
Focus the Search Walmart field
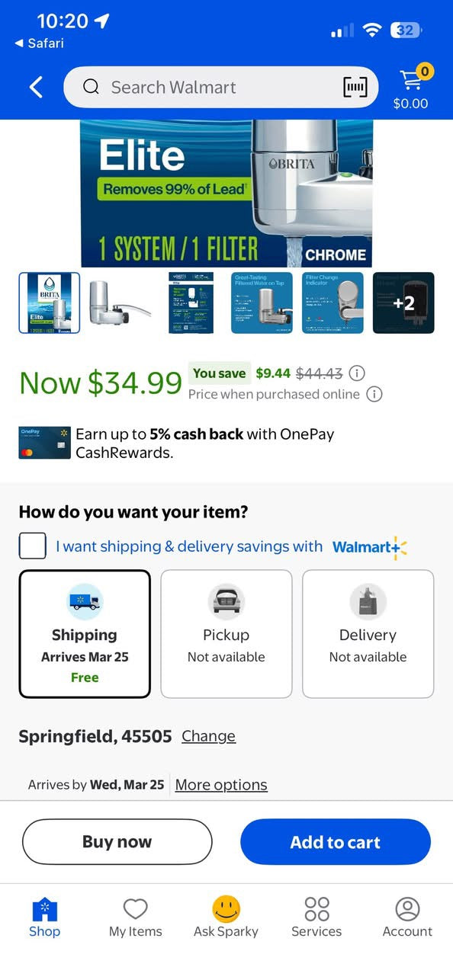tap(220, 88)
